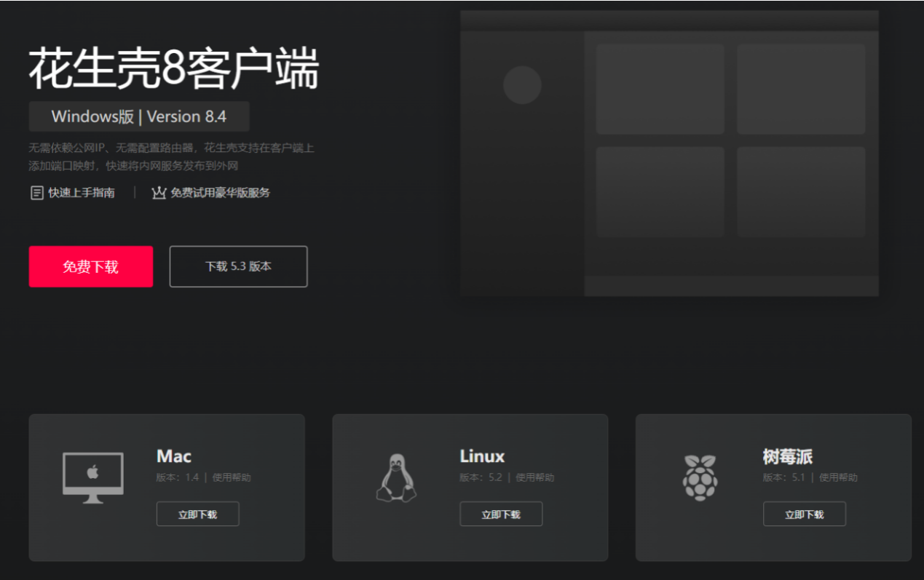Download the Linux version with 立即下载
This screenshot has width=924, height=580.
pos(501,514)
